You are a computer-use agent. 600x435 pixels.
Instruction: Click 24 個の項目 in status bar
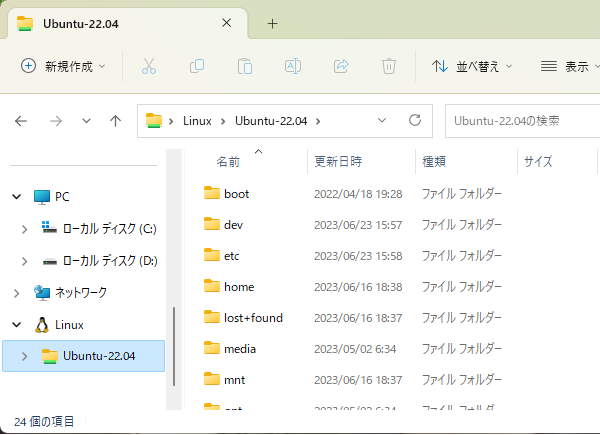tap(44, 422)
